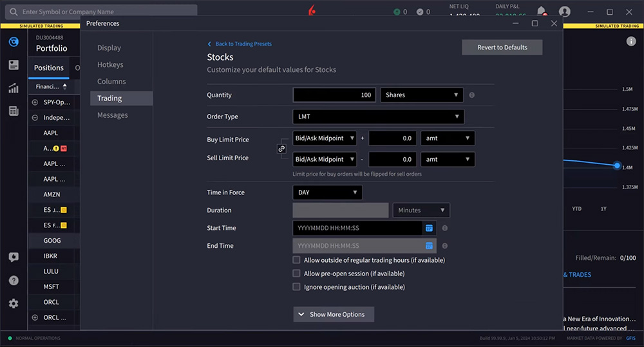This screenshot has height=347, width=644.
Task: Open the Time in Force DAY dropdown
Action: (327, 192)
